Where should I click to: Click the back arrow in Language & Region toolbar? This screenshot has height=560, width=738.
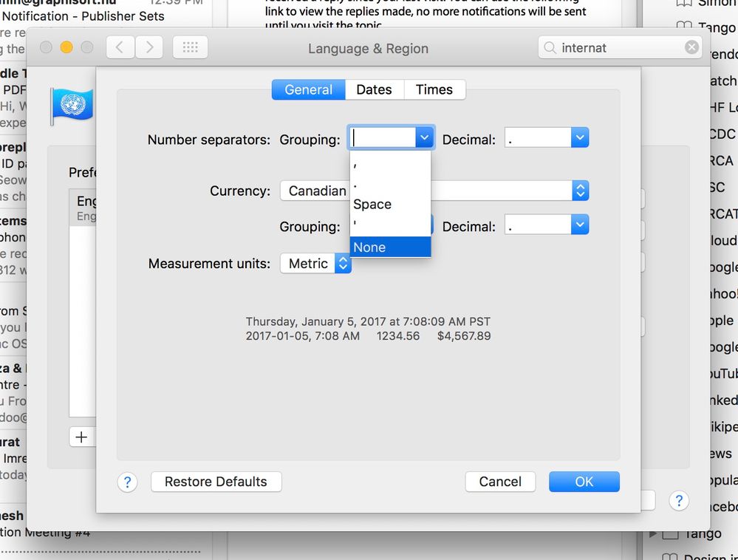[x=120, y=47]
